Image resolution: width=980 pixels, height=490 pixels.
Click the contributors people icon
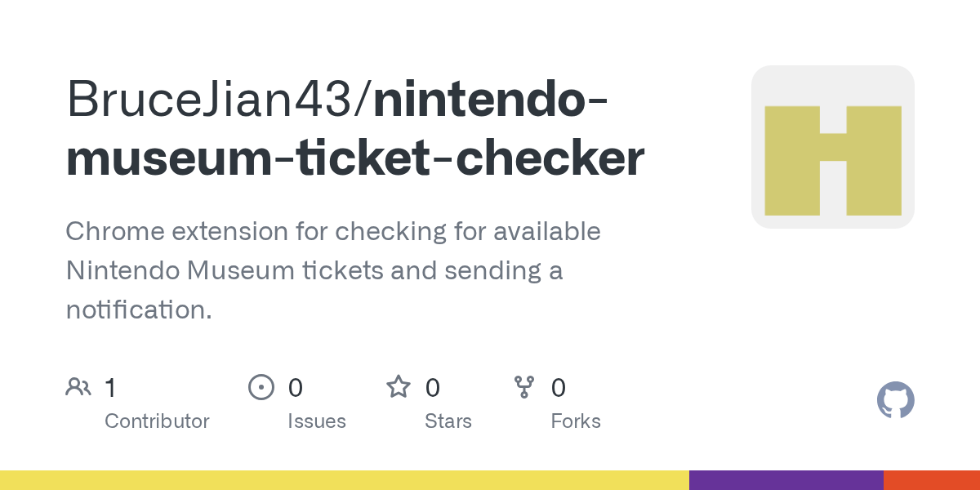(x=78, y=387)
